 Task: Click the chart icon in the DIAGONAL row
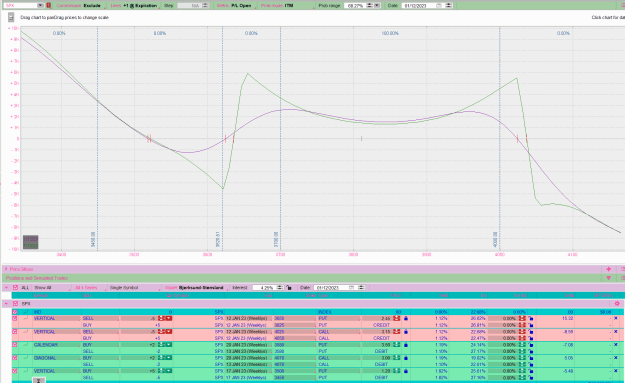tap(26, 358)
